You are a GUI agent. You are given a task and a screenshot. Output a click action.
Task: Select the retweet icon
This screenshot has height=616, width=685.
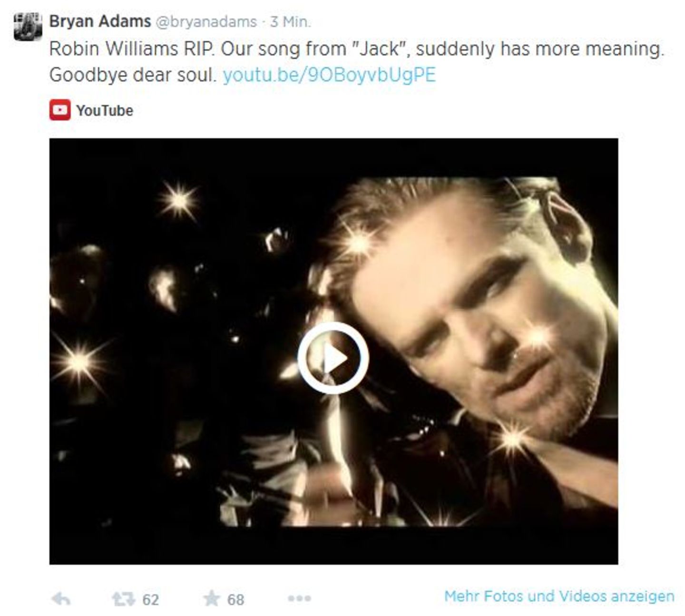click(x=123, y=598)
